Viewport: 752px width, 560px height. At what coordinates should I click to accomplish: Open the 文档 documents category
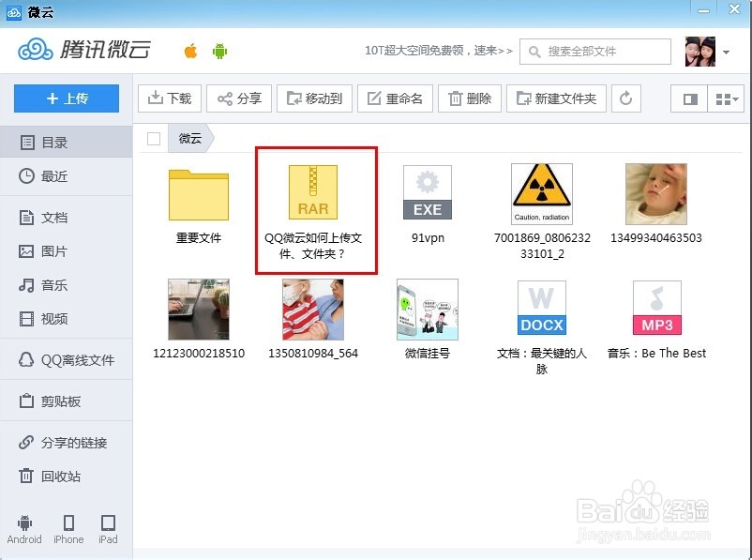click(67, 218)
